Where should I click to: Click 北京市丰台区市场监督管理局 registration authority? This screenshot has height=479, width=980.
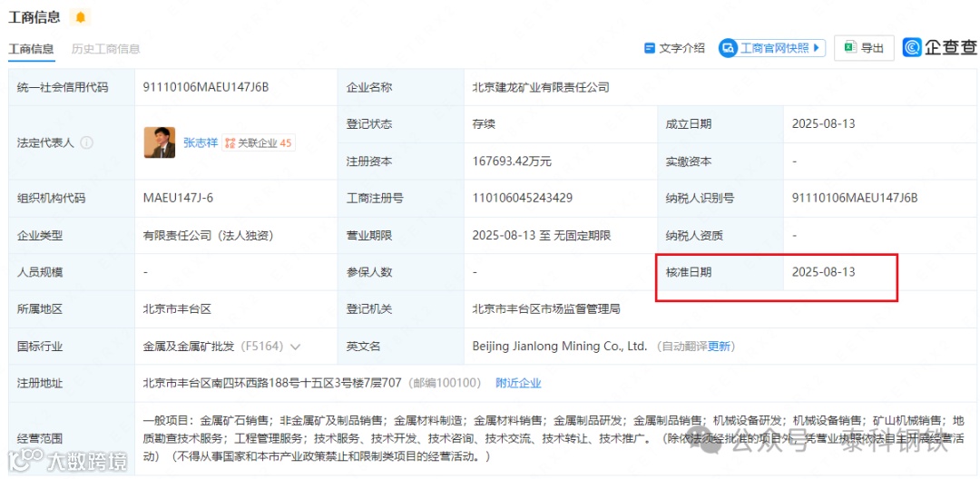click(546, 309)
